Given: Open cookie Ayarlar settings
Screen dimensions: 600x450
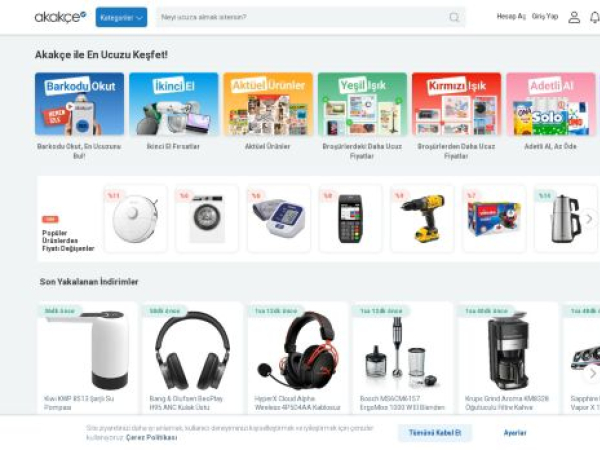Looking at the screenshot, I should [515, 433].
